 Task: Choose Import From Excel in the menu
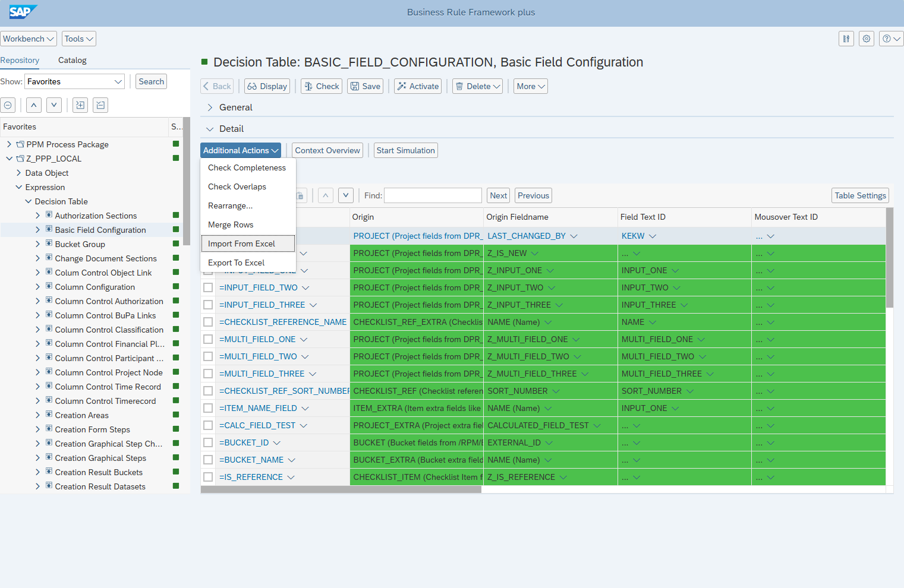click(x=241, y=244)
